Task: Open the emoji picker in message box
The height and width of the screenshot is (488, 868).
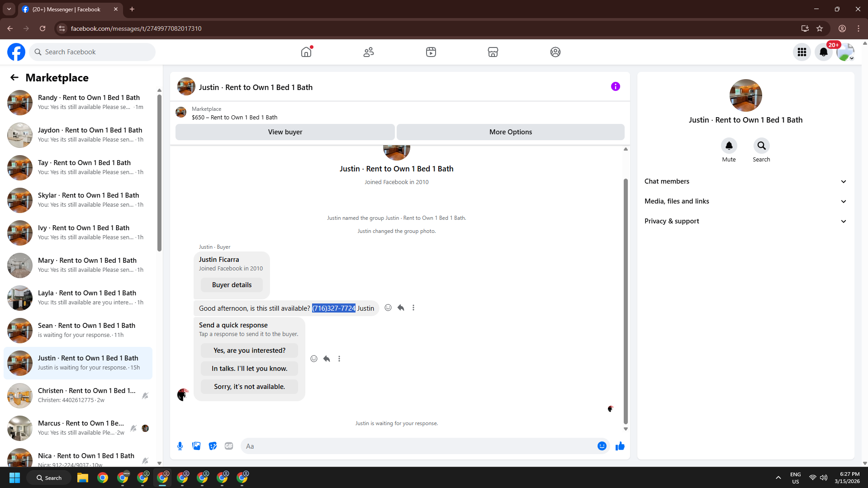Action: (602, 446)
